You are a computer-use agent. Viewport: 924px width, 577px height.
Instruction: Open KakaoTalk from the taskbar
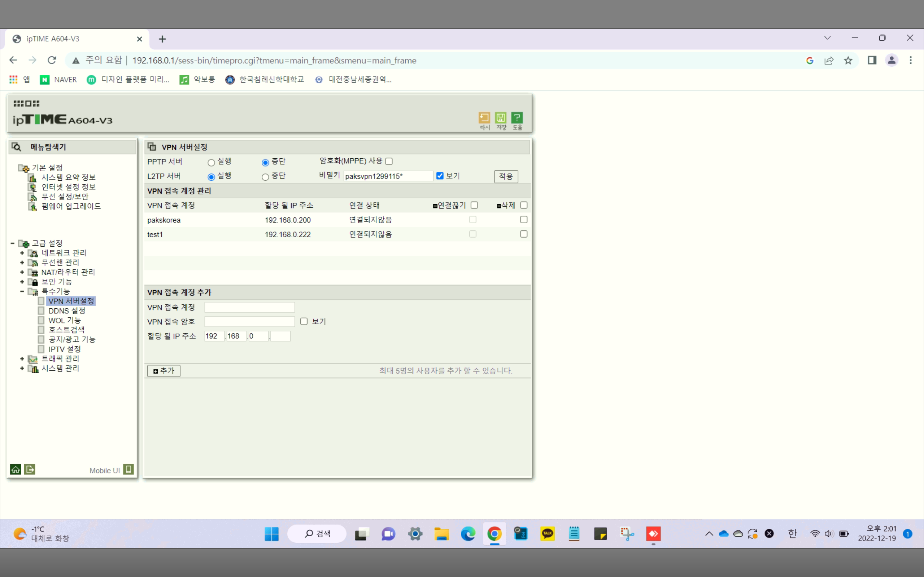[x=548, y=533]
